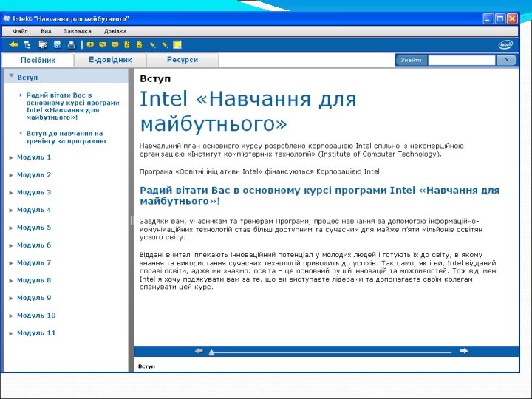Open the Вид menu
This screenshot has height=399, width=532.
pyautogui.click(x=46, y=31)
